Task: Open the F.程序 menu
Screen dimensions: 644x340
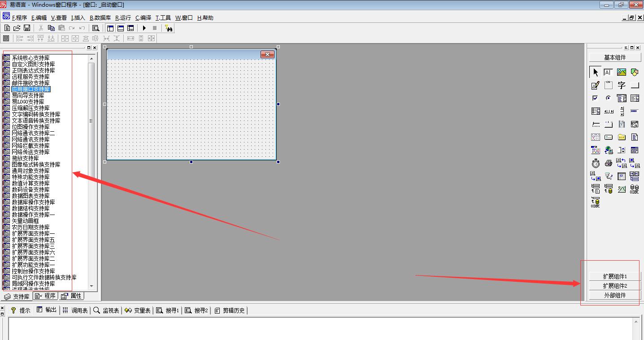Action: tap(19, 18)
